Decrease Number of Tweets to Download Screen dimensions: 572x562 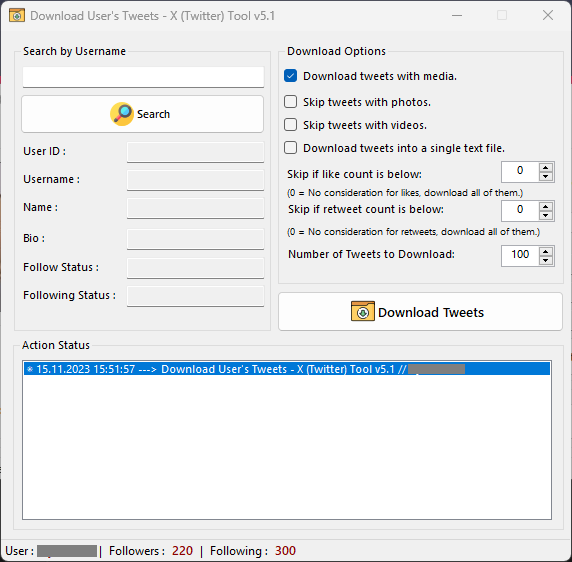click(546, 260)
